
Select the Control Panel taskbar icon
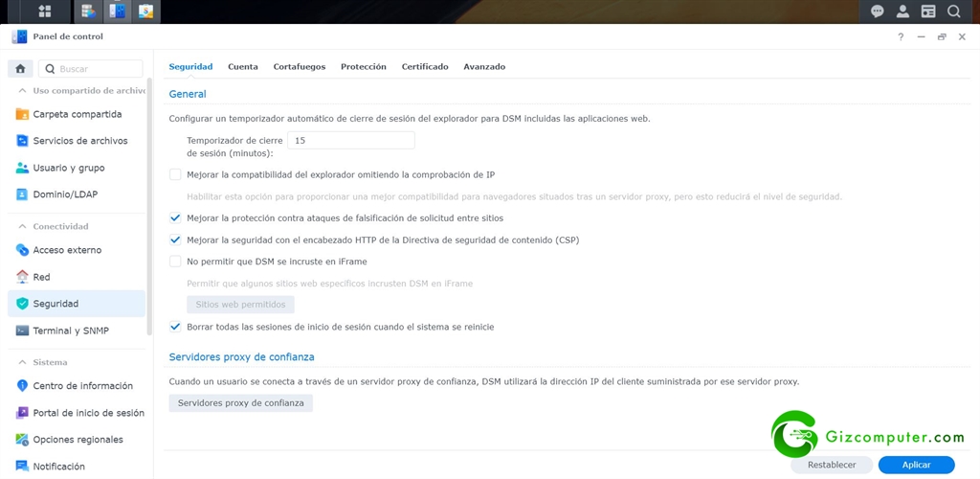click(x=117, y=11)
